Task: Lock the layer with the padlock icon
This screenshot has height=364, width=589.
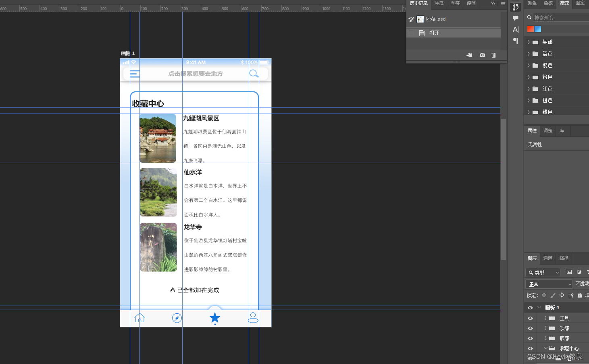Action: pos(580,295)
